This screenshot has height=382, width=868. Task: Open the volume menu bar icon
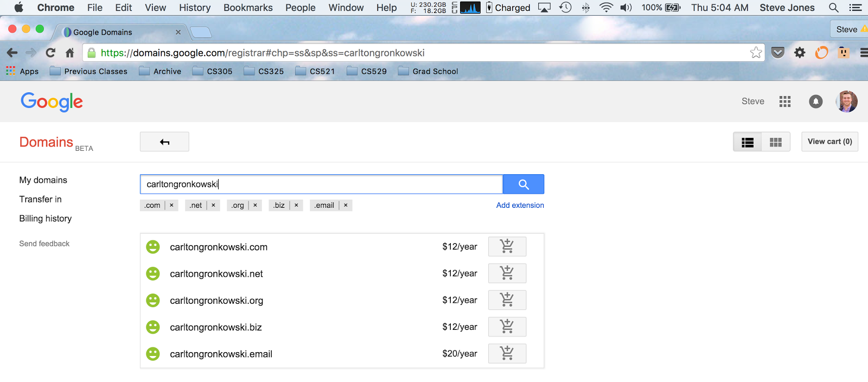(626, 8)
